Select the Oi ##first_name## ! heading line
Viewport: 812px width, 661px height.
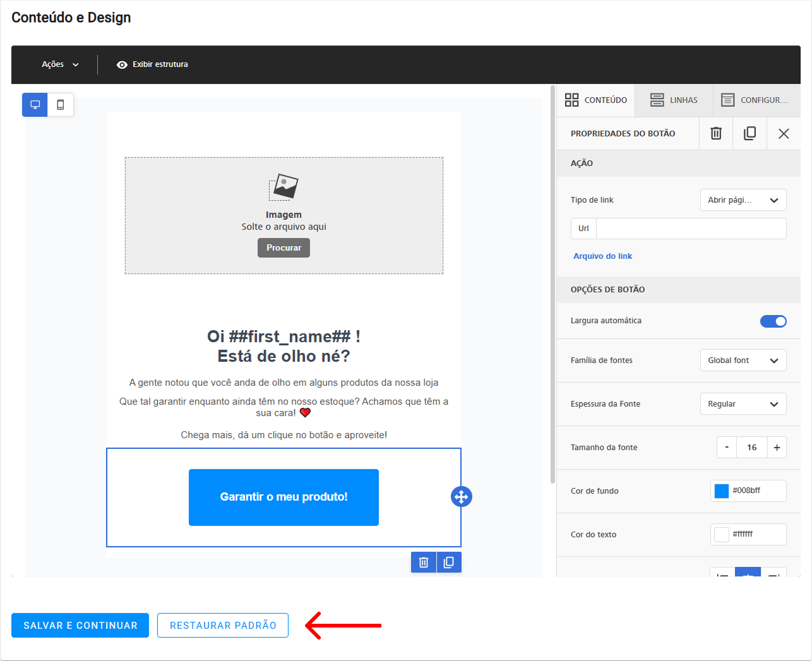284,336
